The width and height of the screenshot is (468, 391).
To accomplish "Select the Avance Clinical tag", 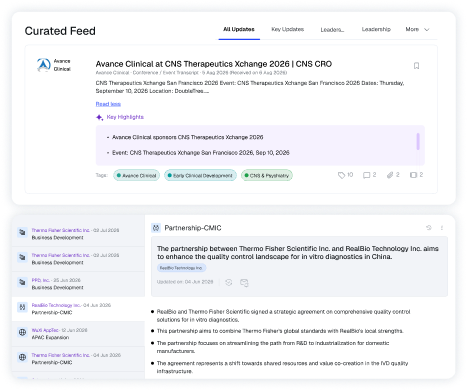I will point(136,175).
